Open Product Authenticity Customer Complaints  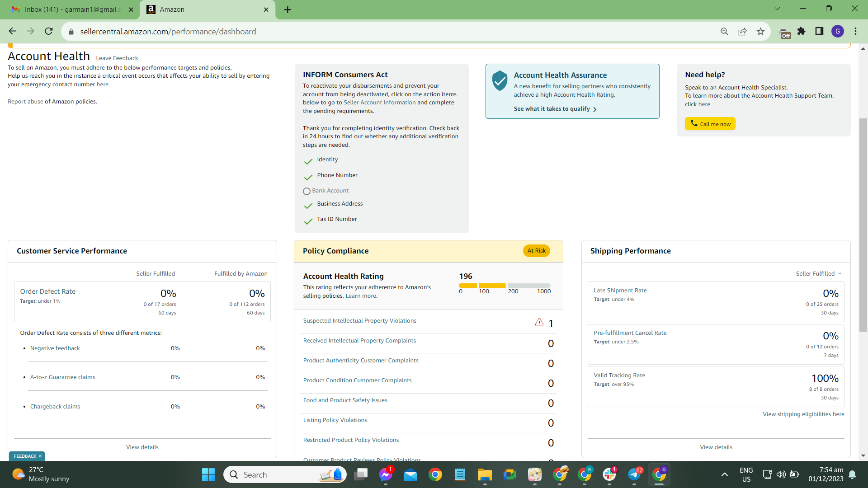[361, 361]
